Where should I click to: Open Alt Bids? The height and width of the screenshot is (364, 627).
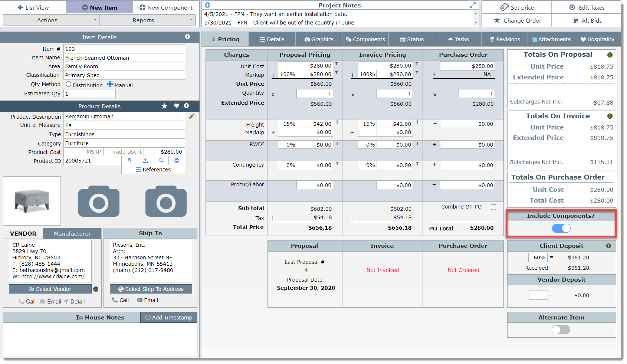(x=587, y=20)
